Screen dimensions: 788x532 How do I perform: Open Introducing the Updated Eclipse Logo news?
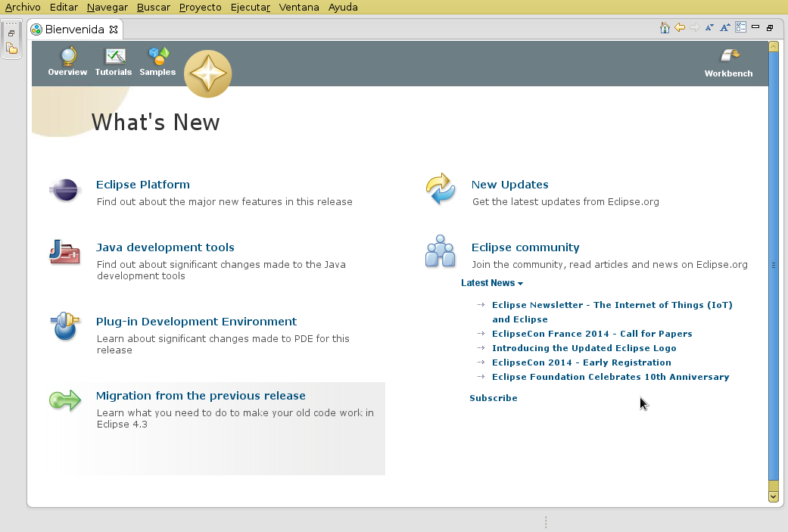[x=584, y=348]
